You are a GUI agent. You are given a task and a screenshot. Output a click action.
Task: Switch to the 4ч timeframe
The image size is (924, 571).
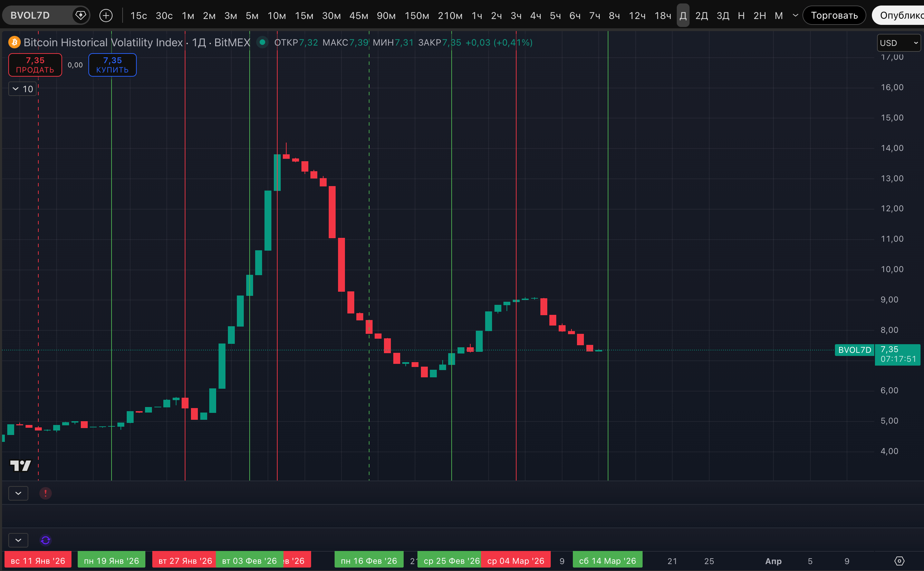(x=536, y=16)
